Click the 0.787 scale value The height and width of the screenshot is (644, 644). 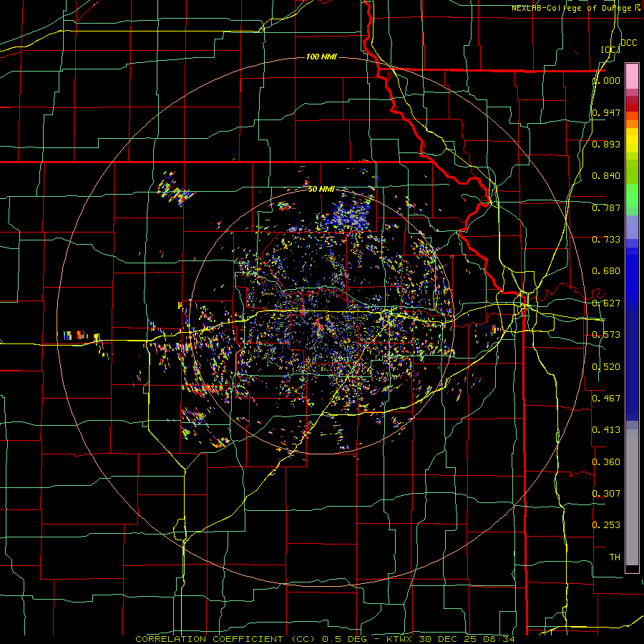606,208
